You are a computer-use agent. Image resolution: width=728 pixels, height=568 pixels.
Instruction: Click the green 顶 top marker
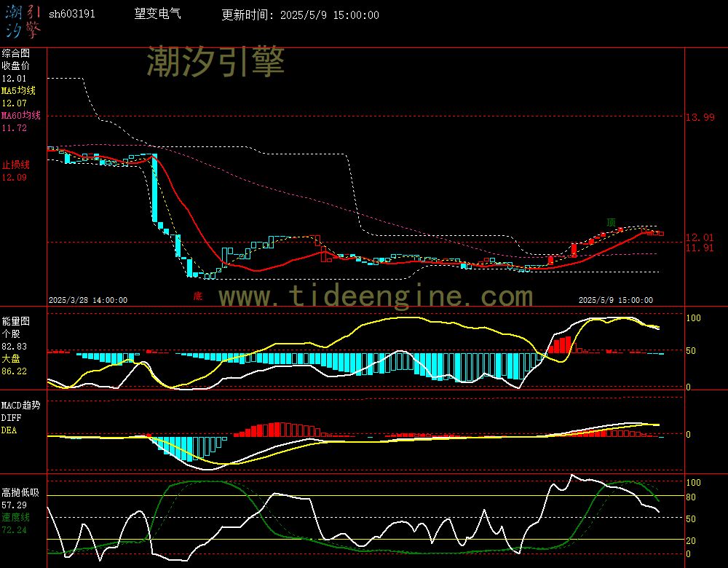[611, 222]
